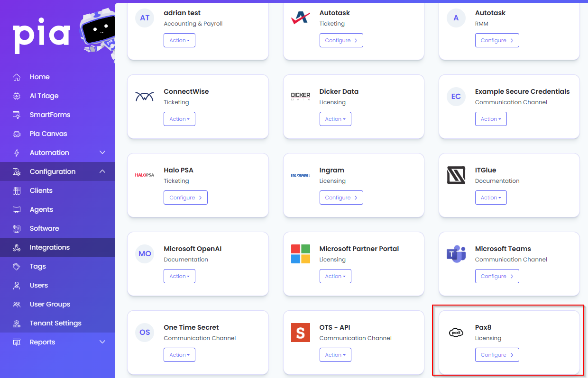Click the Microsoft Partner Portal logo
Screen dimensions: 588x378
[300, 254]
